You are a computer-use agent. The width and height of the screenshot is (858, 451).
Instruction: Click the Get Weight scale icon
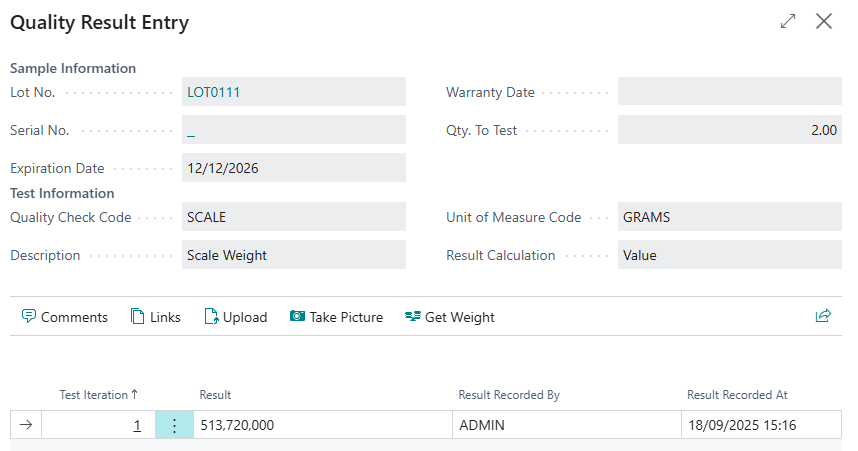coord(413,317)
